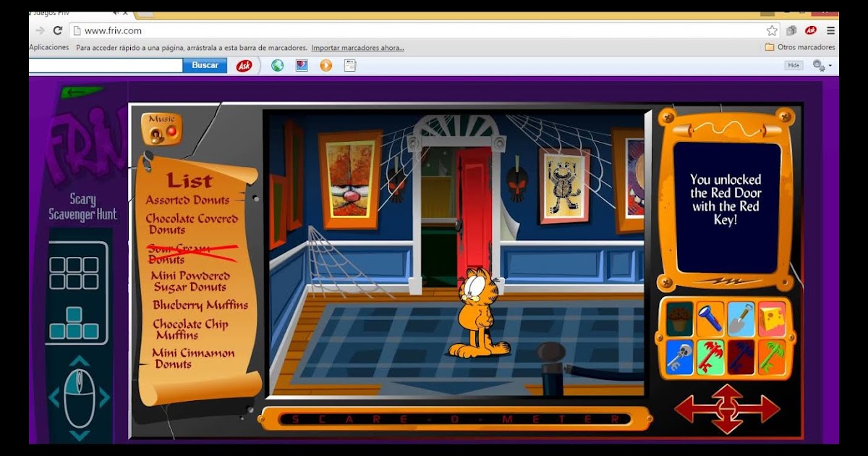The width and height of the screenshot is (868, 456).
Task: Click the left skull wall sconce
Action: (396, 179)
